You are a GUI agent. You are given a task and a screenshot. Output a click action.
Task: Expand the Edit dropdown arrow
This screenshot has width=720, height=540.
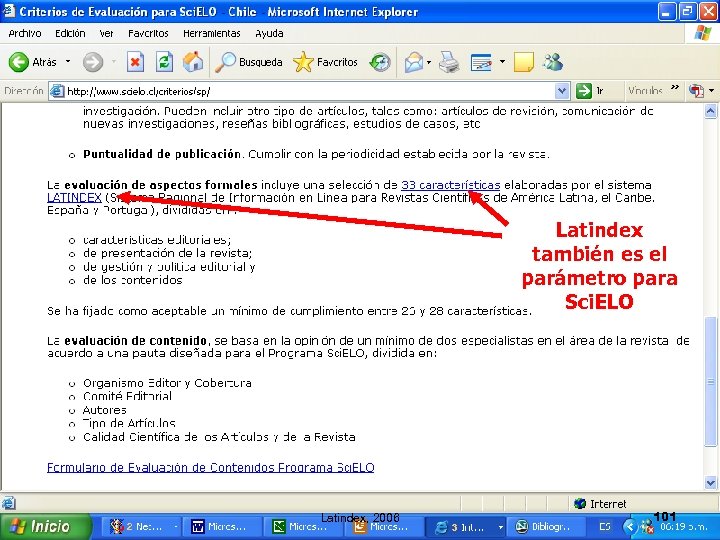point(502,61)
